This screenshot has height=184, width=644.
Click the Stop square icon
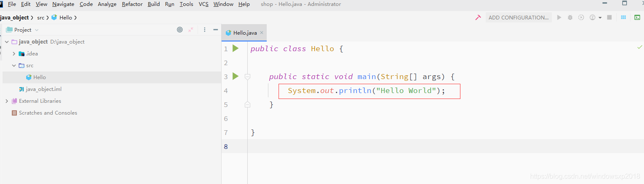point(609,17)
